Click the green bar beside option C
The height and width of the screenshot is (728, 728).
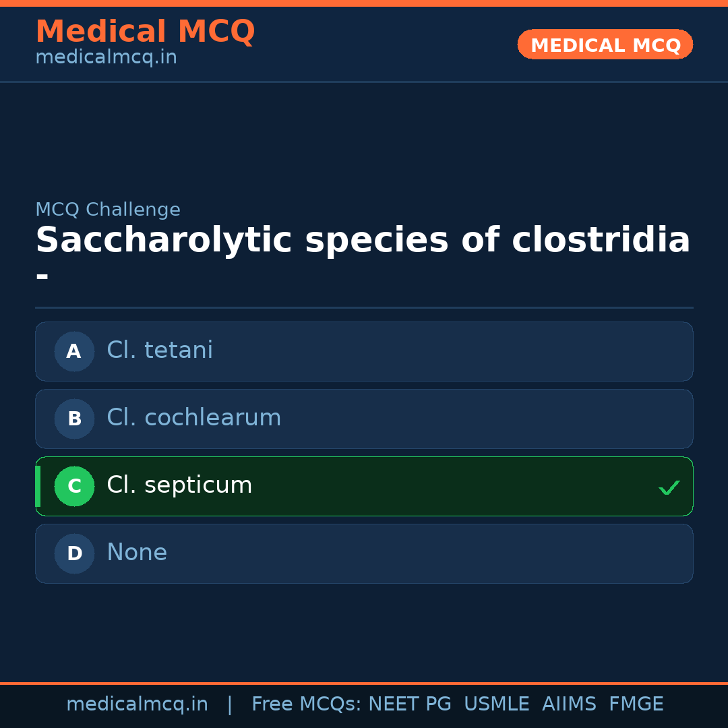click(x=38, y=486)
